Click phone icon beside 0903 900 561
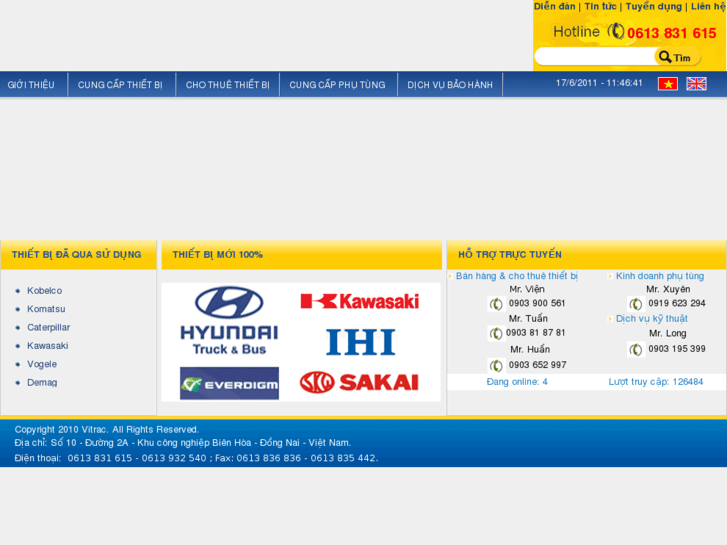 496,304
